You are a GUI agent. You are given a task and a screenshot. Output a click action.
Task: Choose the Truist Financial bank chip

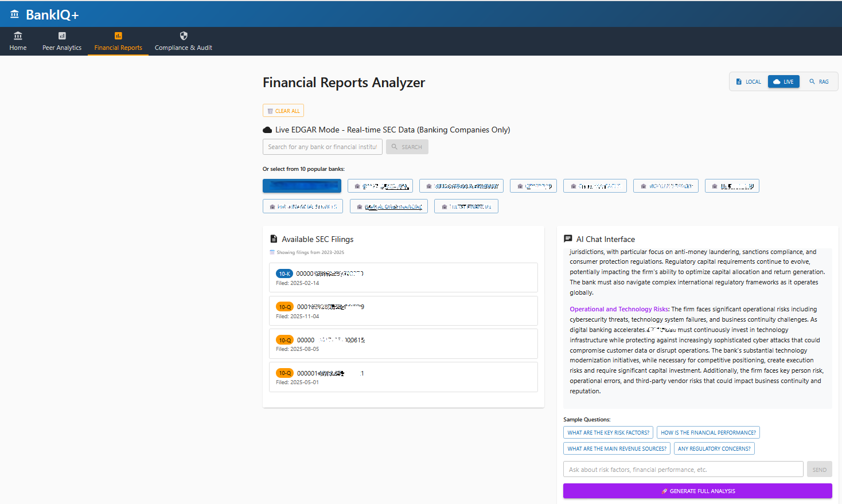tap(466, 207)
